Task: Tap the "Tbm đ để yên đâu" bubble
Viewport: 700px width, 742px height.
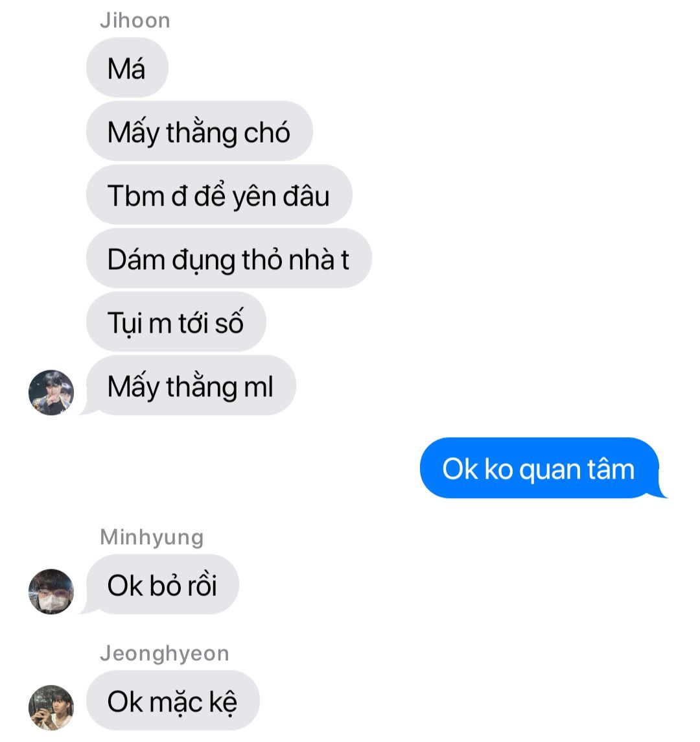Action: coord(219,195)
